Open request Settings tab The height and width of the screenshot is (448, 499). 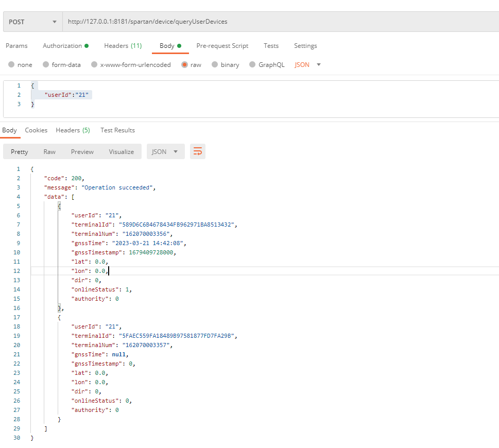pyautogui.click(x=305, y=46)
